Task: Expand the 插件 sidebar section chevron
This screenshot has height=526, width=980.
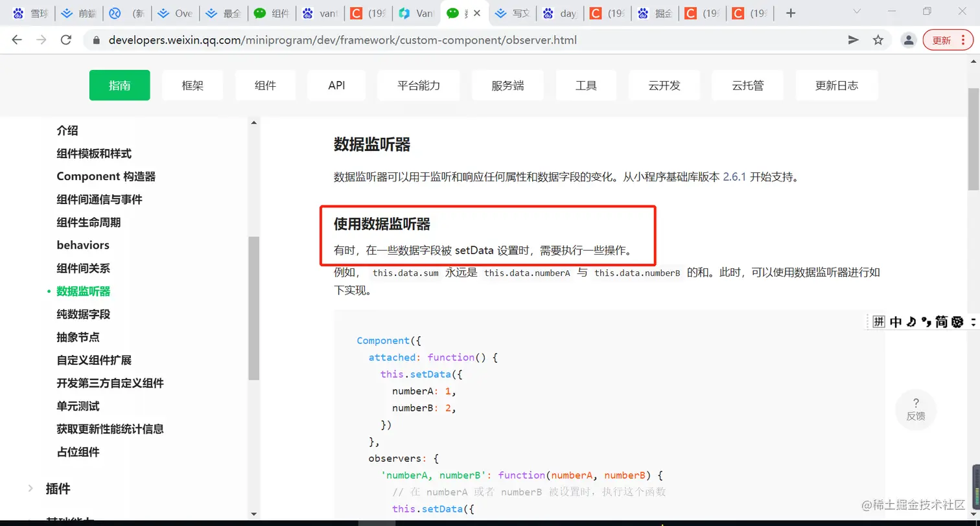Action: point(30,488)
